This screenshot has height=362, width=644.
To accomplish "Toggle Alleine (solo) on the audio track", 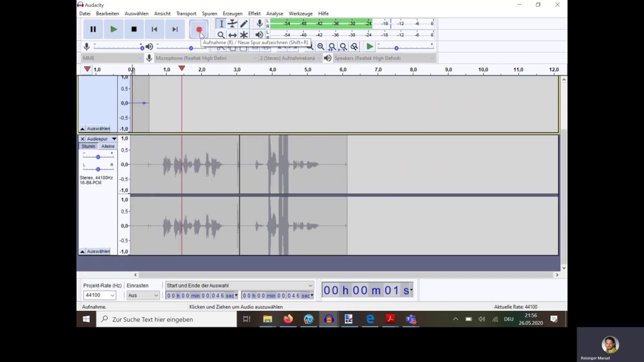I will pyautogui.click(x=108, y=146).
